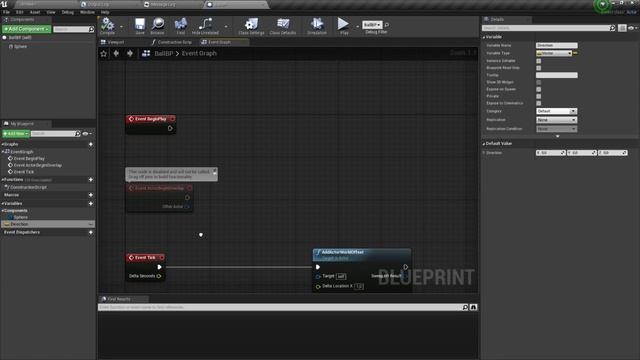The width and height of the screenshot is (640, 360).
Task: Select Direction variable in My Blueprint
Action: [x=47, y=224]
